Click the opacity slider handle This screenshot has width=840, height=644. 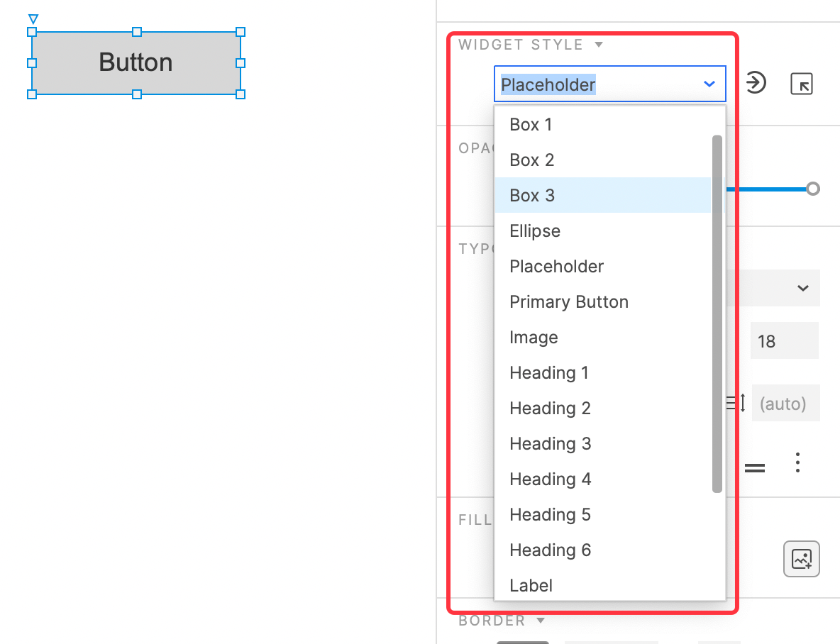pyautogui.click(x=812, y=189)
